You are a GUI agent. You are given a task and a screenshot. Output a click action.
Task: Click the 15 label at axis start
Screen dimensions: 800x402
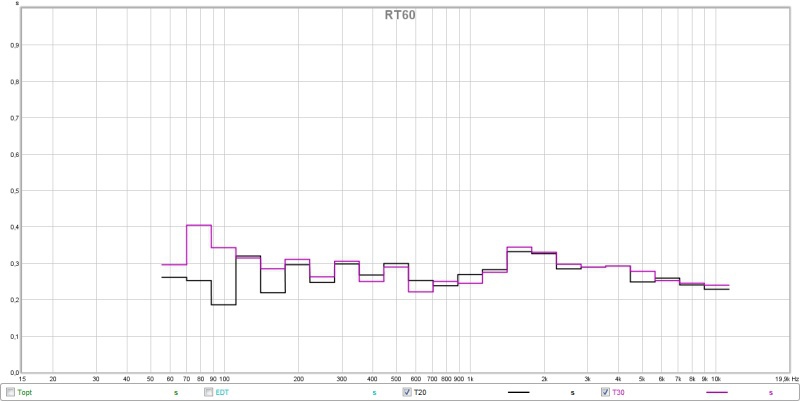click(22, 380)
